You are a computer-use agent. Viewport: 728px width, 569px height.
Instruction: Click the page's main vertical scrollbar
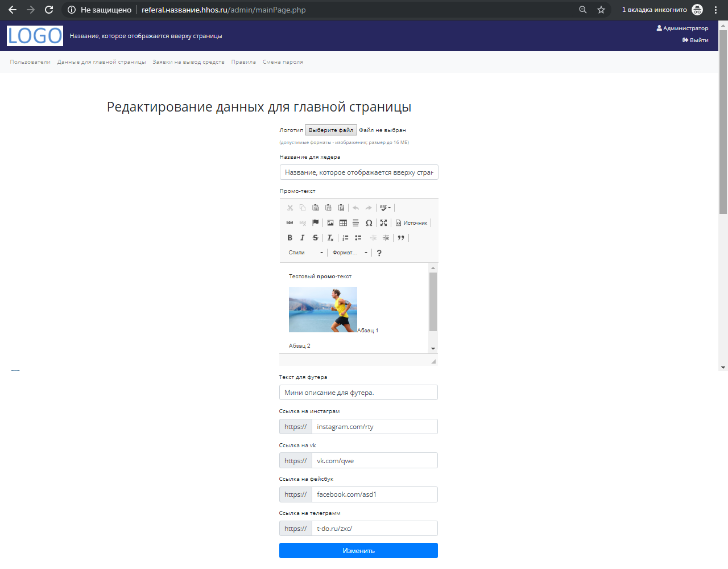tap(723, 122)
